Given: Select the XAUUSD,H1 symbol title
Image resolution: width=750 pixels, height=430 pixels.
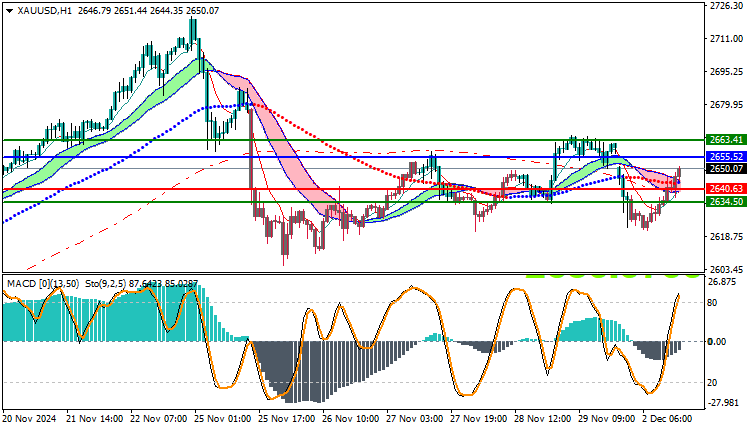Looking at the screenshot, I should pos(44,11).
